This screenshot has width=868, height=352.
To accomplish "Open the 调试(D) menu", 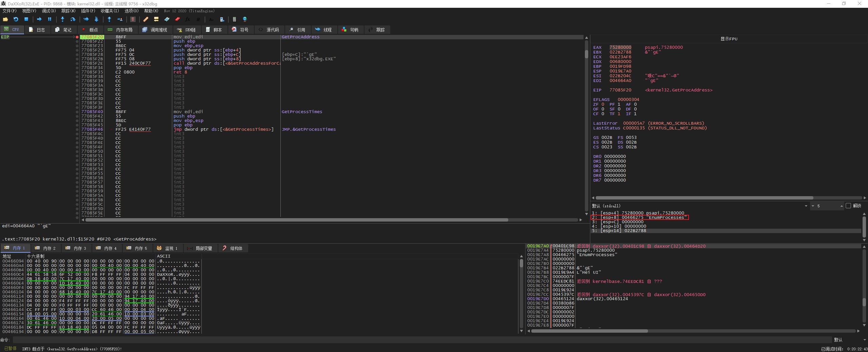I will 48,11.
